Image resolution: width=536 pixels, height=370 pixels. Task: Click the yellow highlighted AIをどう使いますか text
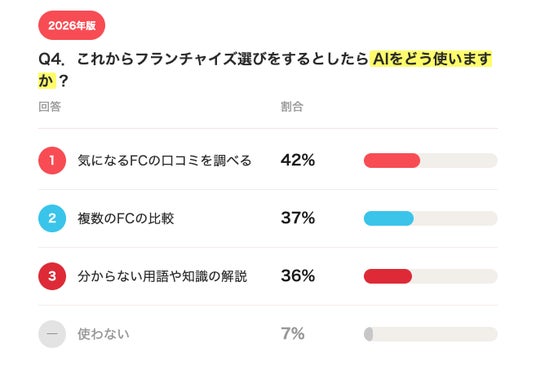click(x=432, y=59)
